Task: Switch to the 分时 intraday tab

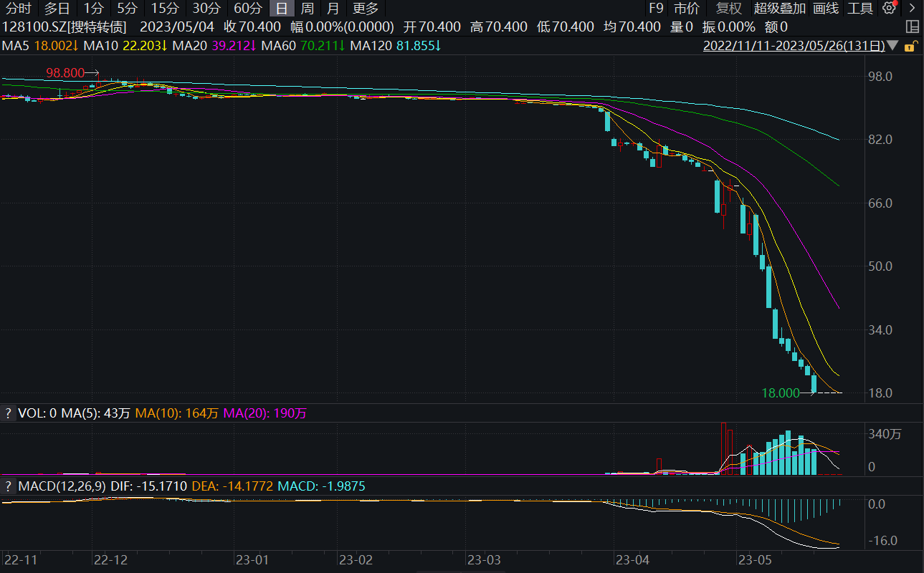Action: click(19, 9)
